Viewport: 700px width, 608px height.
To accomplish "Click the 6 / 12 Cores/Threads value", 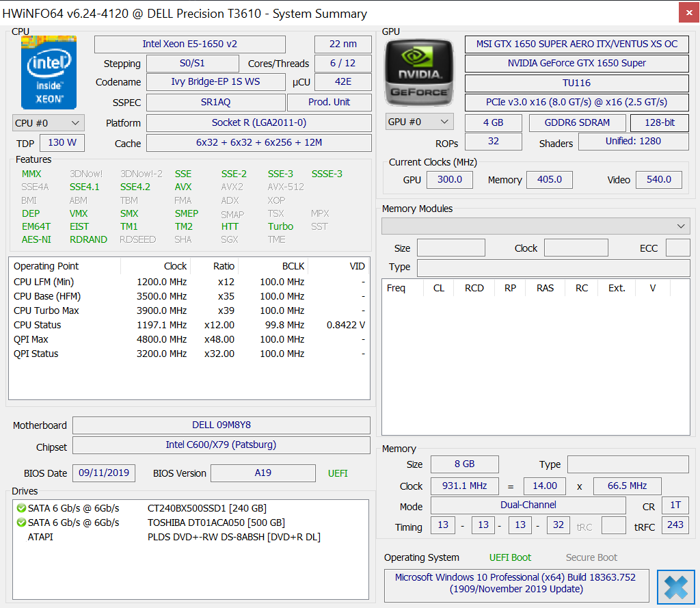I will [x=343, y=64].
